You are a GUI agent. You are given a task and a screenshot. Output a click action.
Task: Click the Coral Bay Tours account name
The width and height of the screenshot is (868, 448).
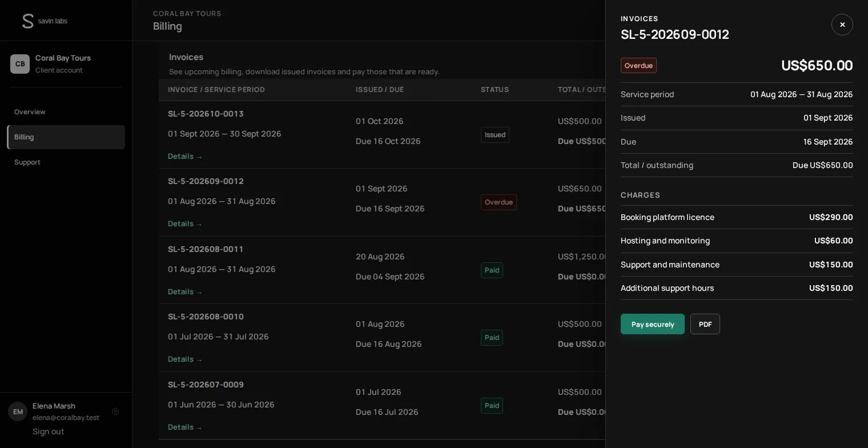click(63, 58)
